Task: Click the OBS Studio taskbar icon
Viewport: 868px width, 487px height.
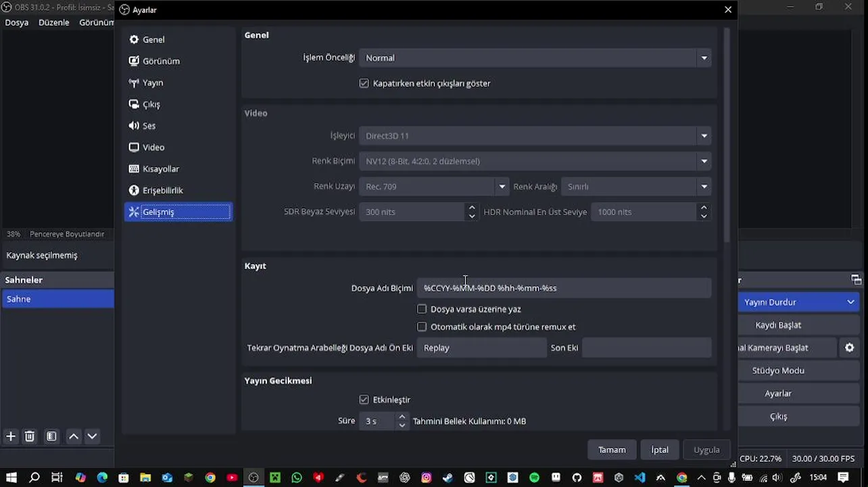Action: click(x=254, y=478)
